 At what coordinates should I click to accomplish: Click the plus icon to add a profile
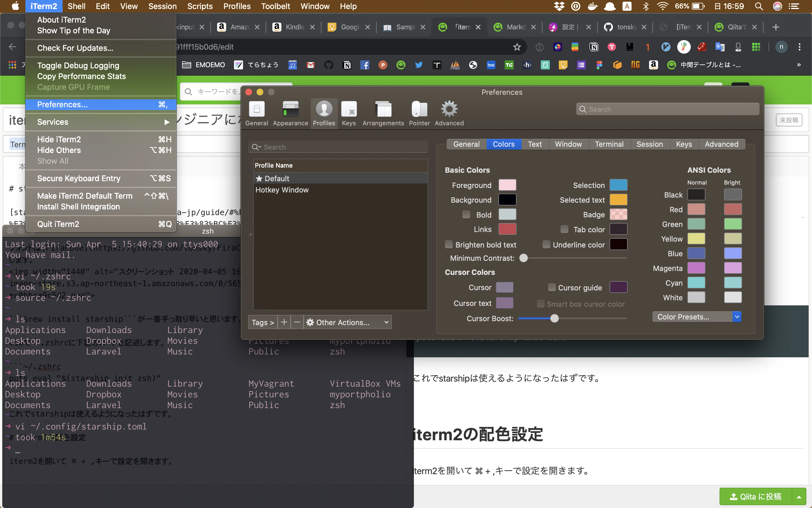click(x=284, y=322)
